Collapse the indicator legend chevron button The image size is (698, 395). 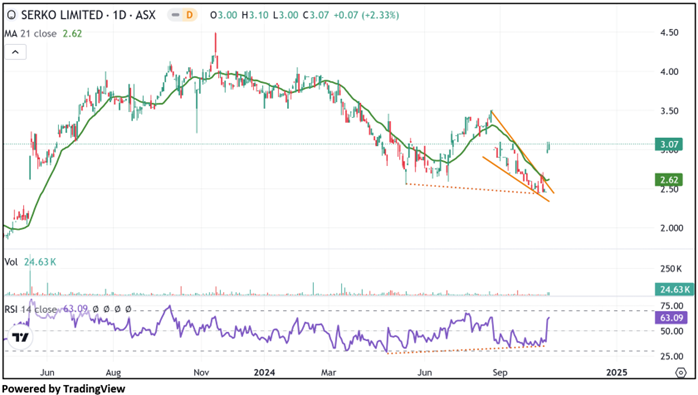pyautogui.click(x=15, y=52)
